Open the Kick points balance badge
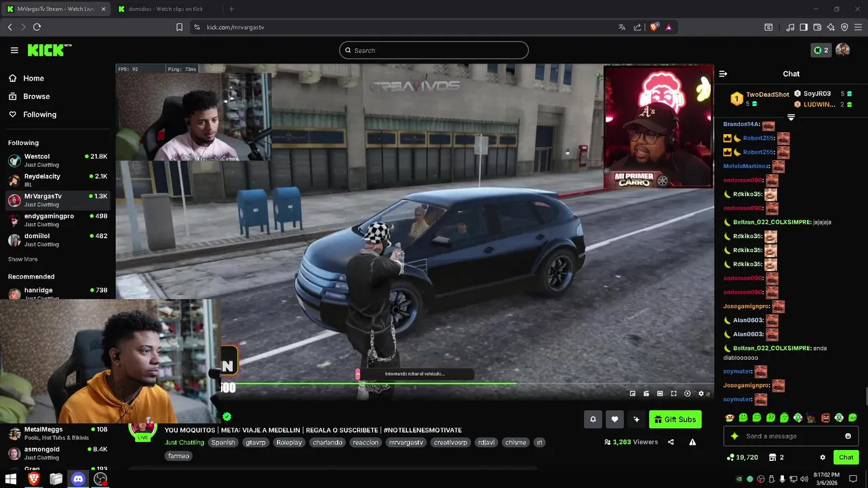868x488 pixels. (x=821, y=50)
